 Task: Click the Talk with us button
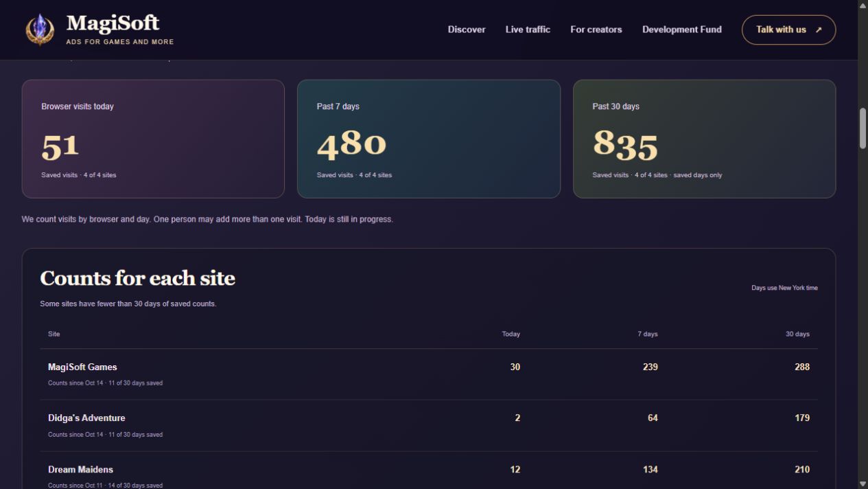click(x=788, y=30)
